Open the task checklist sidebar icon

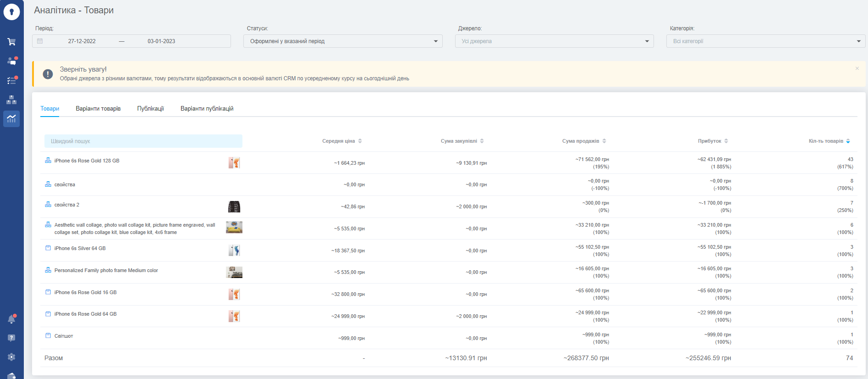pos(11,81)
